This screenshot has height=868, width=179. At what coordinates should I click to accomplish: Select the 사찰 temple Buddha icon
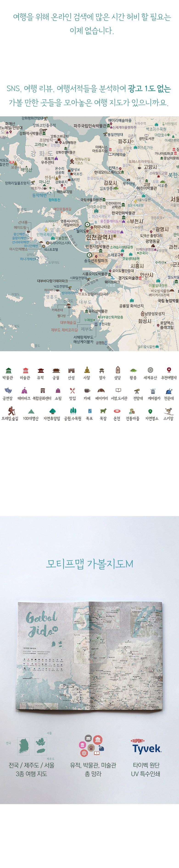(87, 370)
